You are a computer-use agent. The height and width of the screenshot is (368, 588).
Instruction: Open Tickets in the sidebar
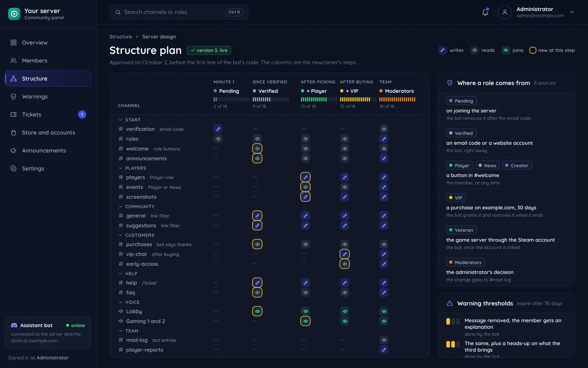click(x=48, y=114)
